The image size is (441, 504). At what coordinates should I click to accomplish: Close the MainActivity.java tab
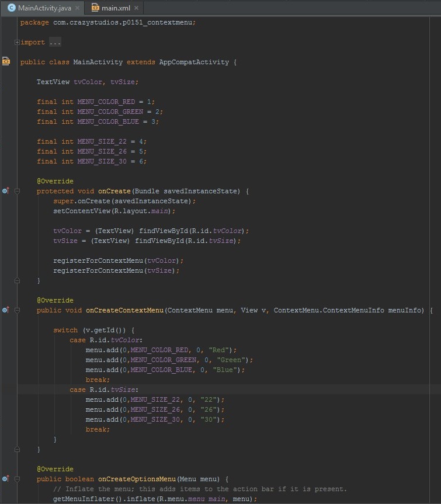(x=78, y=8)
